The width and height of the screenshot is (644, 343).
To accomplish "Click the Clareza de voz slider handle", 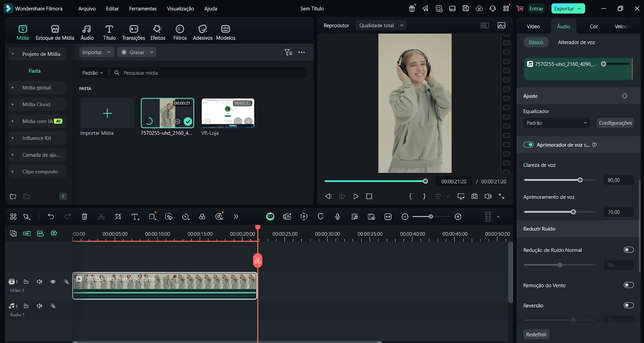I will 580,180.
